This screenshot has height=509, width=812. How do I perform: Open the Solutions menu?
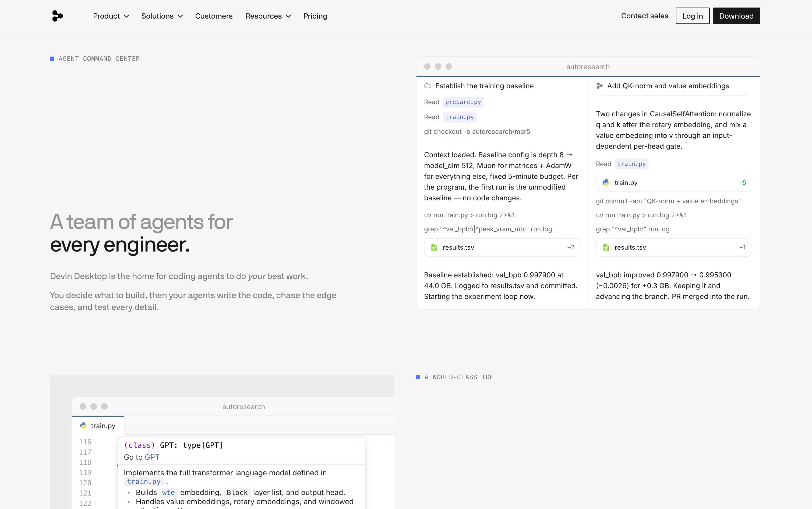[x=162, y=16]
